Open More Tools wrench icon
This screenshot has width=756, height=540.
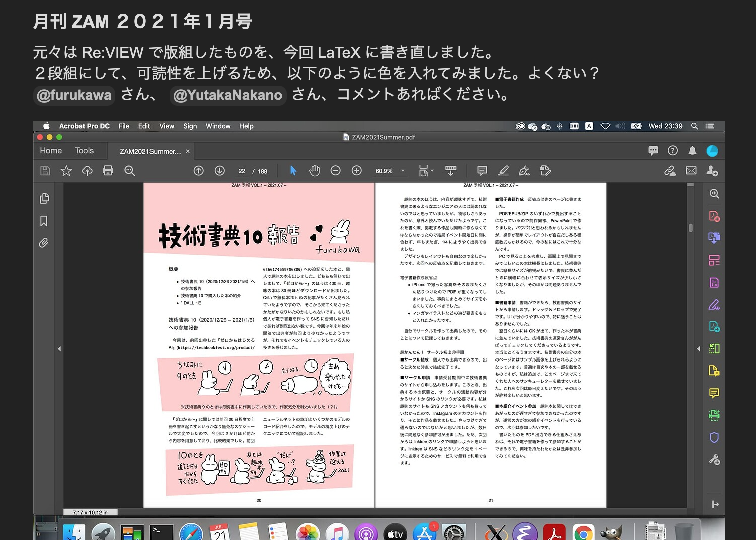[714, 459]
